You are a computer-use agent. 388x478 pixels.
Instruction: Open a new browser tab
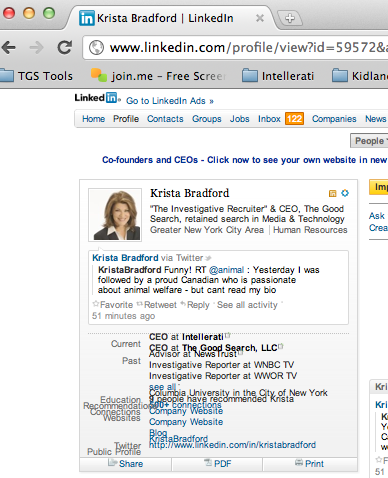(290, 18)
